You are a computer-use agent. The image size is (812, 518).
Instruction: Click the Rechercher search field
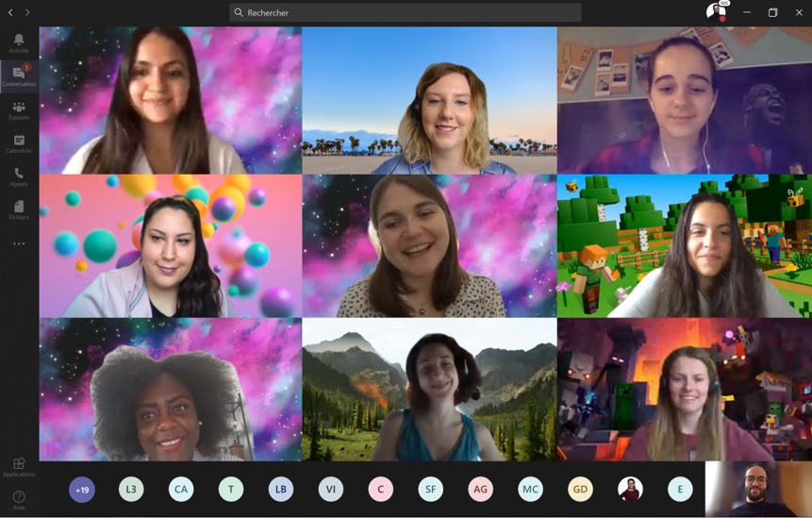click(x=406, y=12)
